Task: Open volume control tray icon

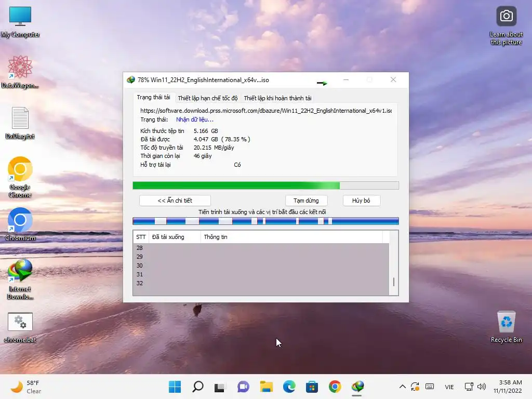Action: coord(482,387)
